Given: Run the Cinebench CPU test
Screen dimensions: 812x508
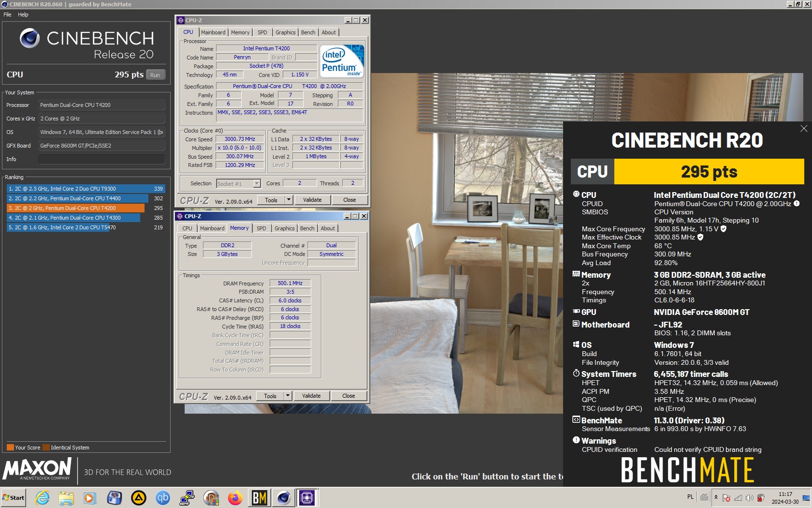Looking at the screenshot, I should 155,75.
